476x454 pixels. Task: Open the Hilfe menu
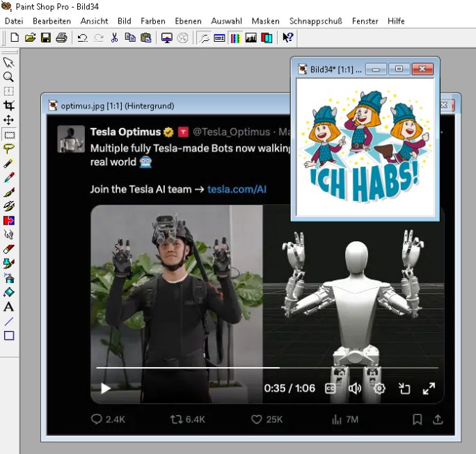point(396,21)
